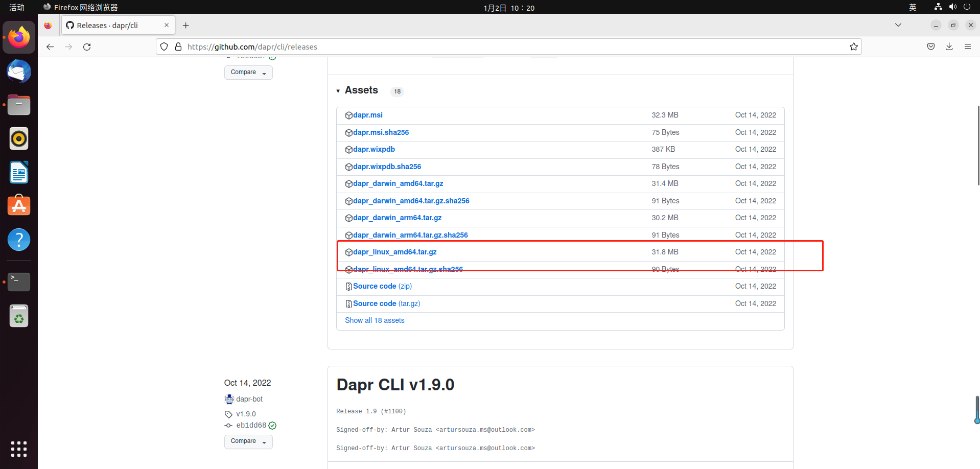Open the Save to Pocket icon
The width and height of the screenshot is (980, 469).
(931, 46)
